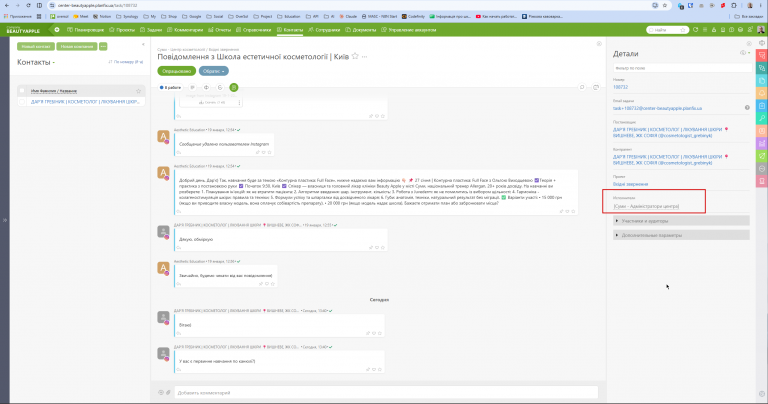Click the help icon beside the task email
This screenshot has width=768, height=404.
tap(747, 108)
